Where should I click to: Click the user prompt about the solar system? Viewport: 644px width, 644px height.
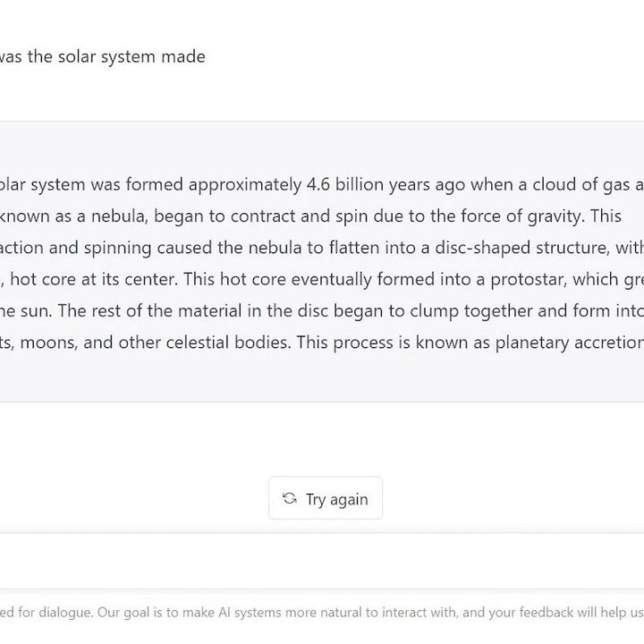click(103, 56)
